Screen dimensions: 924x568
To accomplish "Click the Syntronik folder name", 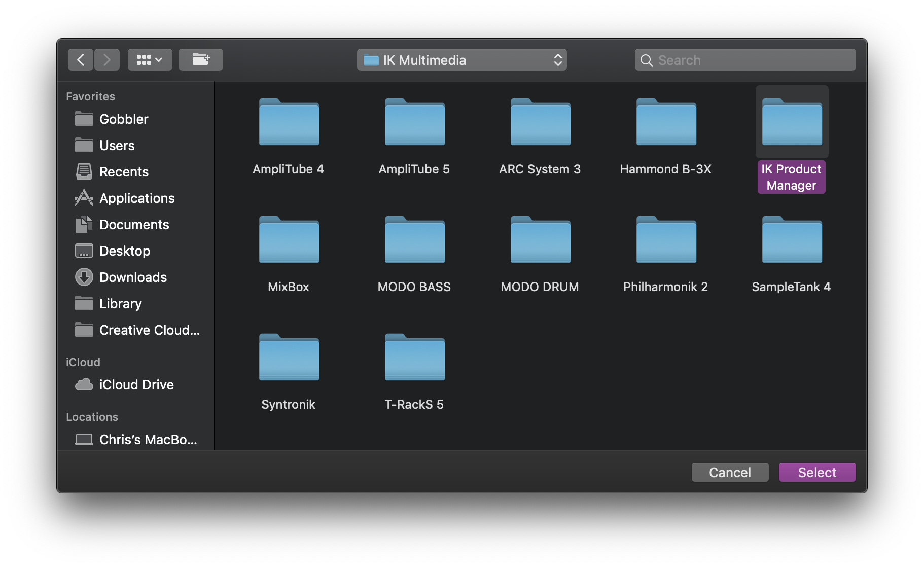I will click(x=289, y=405).
